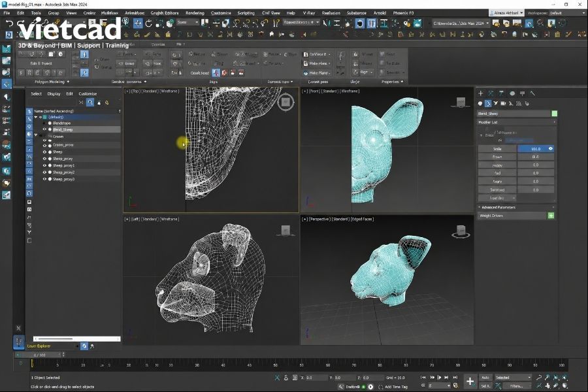Click the Selection Lock toggle icon
The image size is (588, 392).
(286, 378)
